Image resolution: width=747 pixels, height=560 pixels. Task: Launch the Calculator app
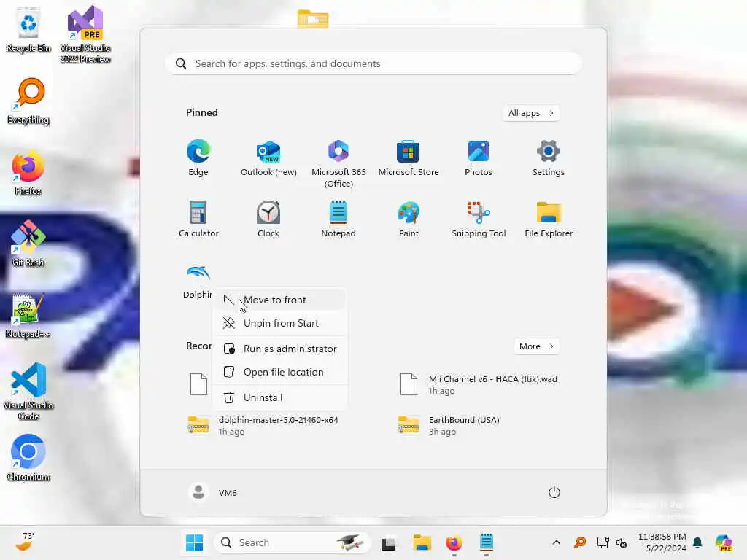click(198, 219)
